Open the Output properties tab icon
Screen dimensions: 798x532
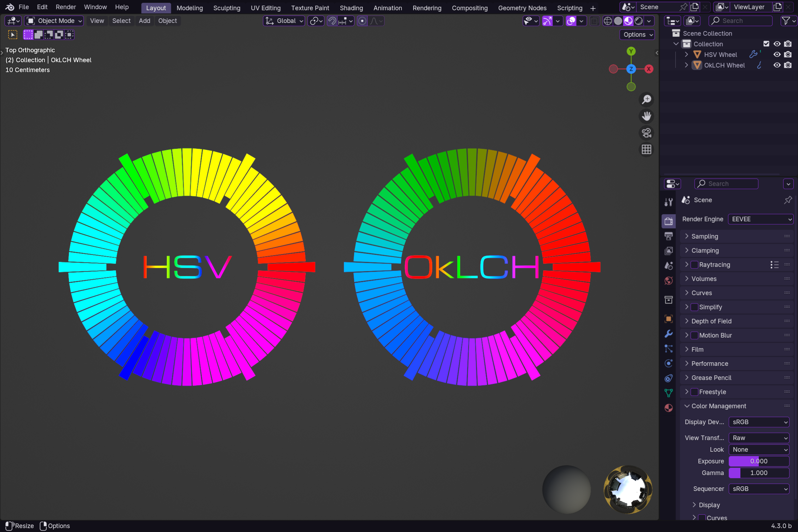coord(668,236)
